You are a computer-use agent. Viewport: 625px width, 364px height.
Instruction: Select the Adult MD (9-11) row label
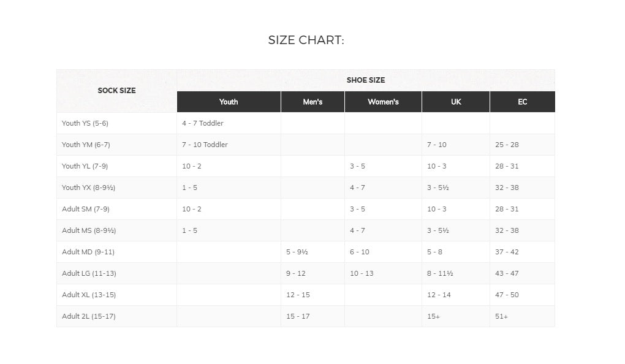[88, 252]
